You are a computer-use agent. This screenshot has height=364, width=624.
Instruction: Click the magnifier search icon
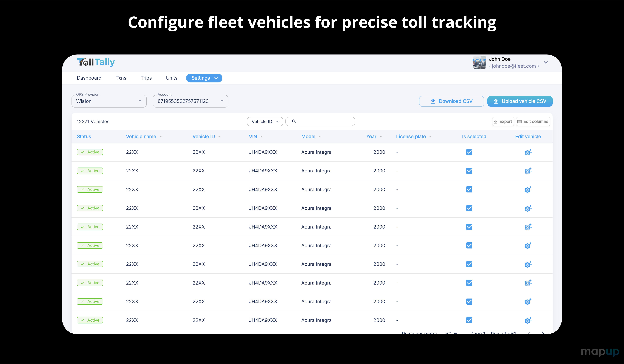294,121
